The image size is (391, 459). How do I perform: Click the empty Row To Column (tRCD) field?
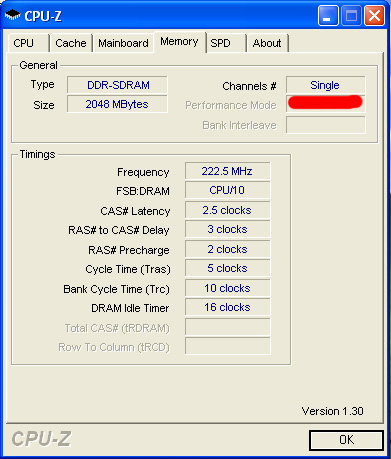coord(227,346)
